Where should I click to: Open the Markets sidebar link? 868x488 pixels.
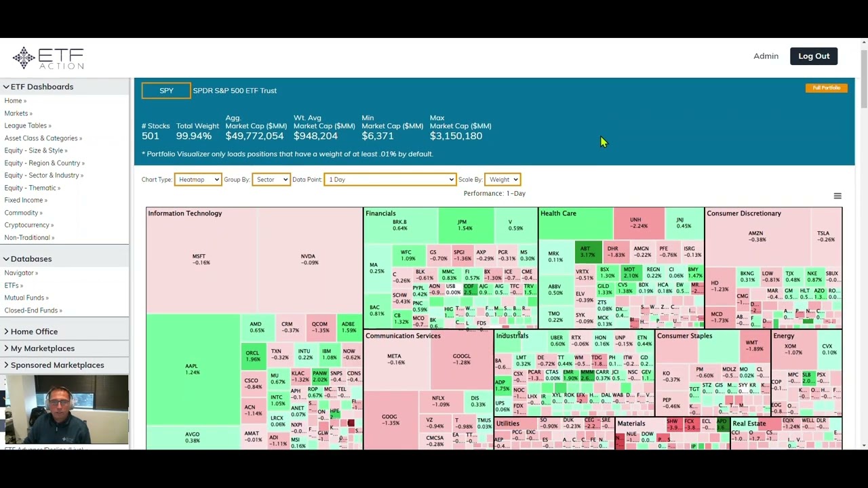(18, 113)
